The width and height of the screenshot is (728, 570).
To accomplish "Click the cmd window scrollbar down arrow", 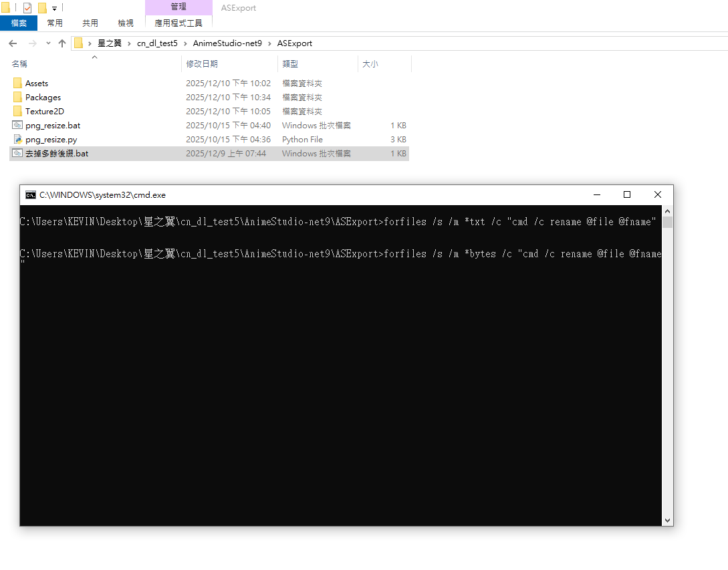I will (x=667, y=520).
